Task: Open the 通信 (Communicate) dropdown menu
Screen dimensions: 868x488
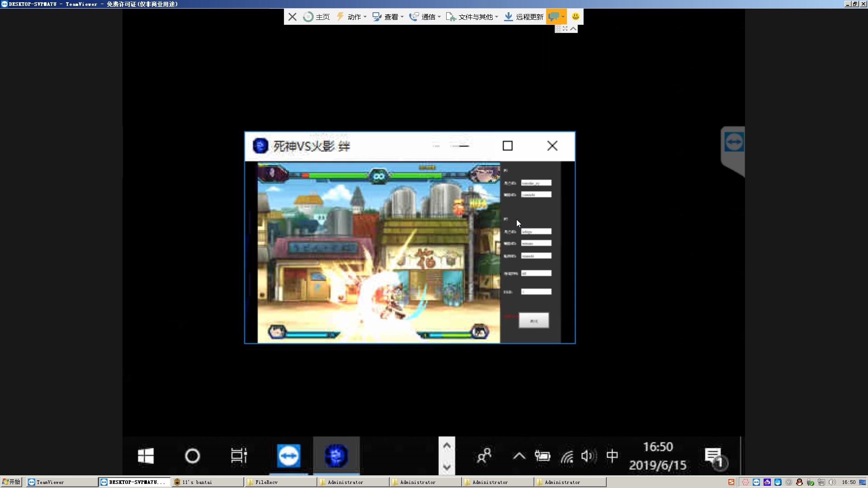Action: click(x=425, y=17)
